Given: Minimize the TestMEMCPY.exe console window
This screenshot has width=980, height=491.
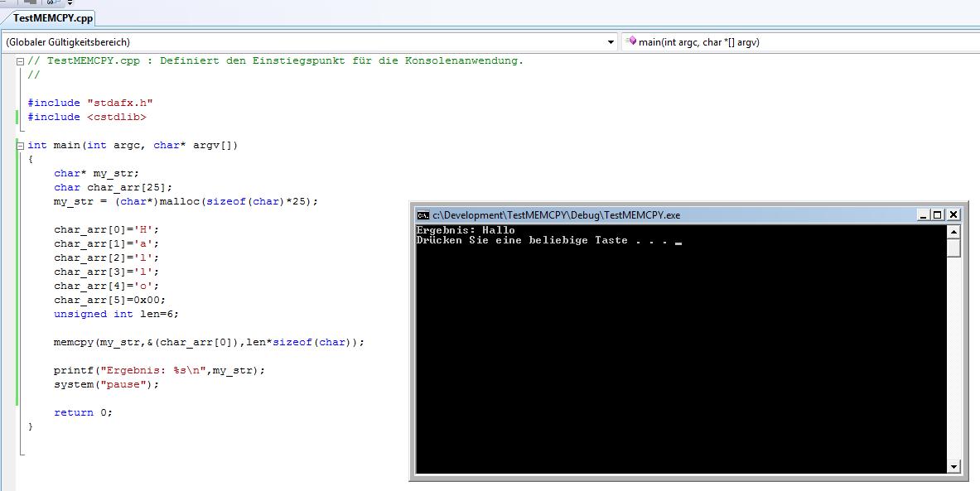Looking at the screenshot, I should pos(924,215).
